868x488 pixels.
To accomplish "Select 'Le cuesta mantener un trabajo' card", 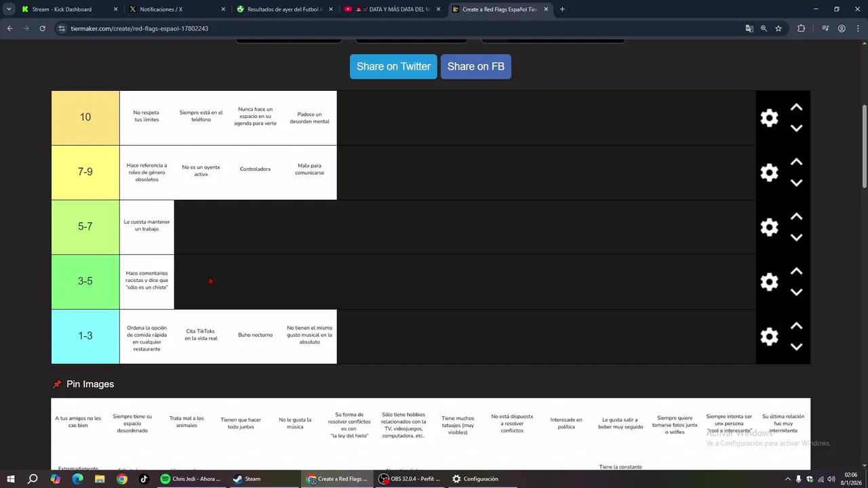I will [x=146, y=227].
